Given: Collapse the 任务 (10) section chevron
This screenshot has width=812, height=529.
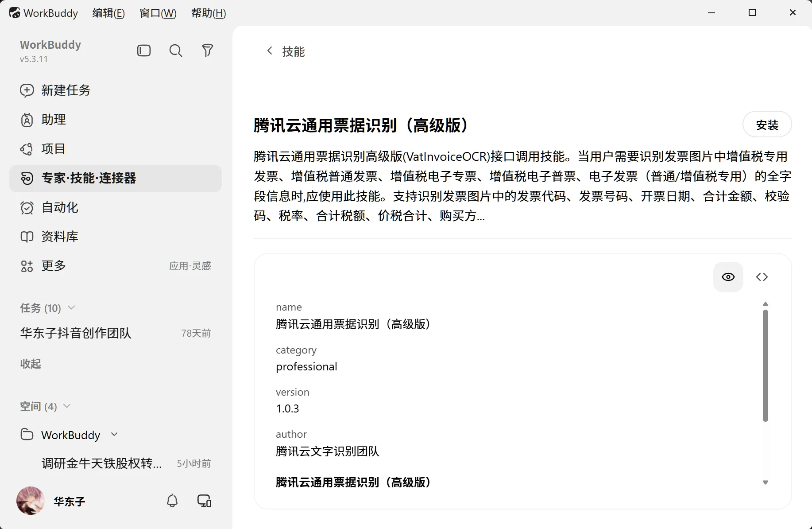Looking at the screenshot, I should pyautogui.click(x=71, y=307).
